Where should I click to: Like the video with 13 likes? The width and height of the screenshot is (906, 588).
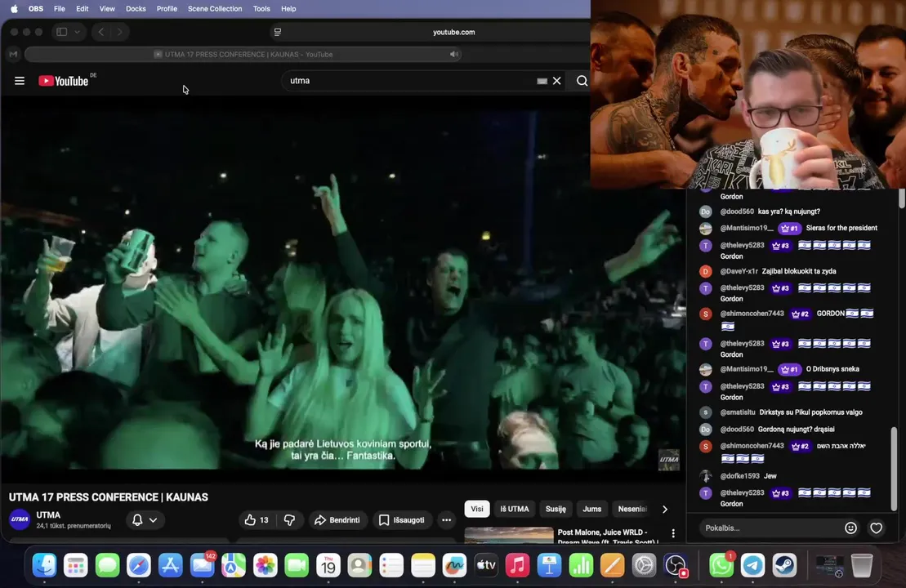pos(257,520)
